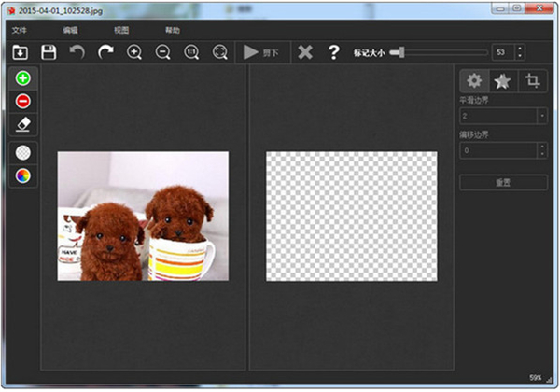Viewport: 560px width, 392px height.
Task: Choose the transparent background option
Action: [x=23, y=152]
